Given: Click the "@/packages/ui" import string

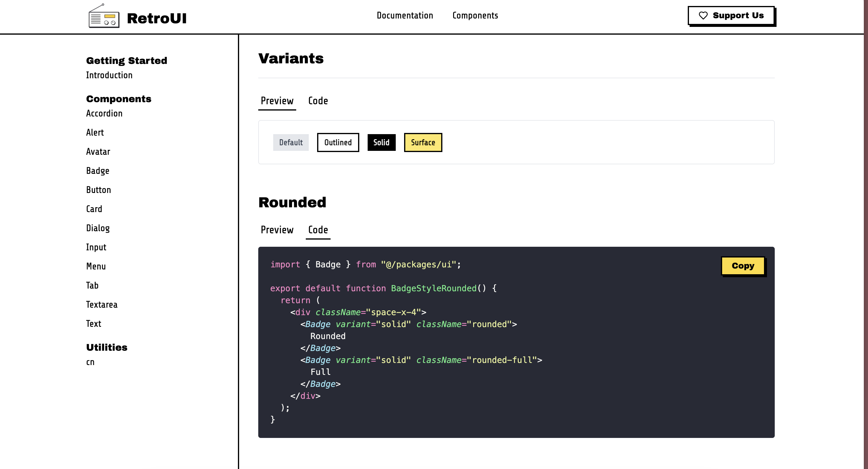Looking at the screenshot, I should 418,265.
